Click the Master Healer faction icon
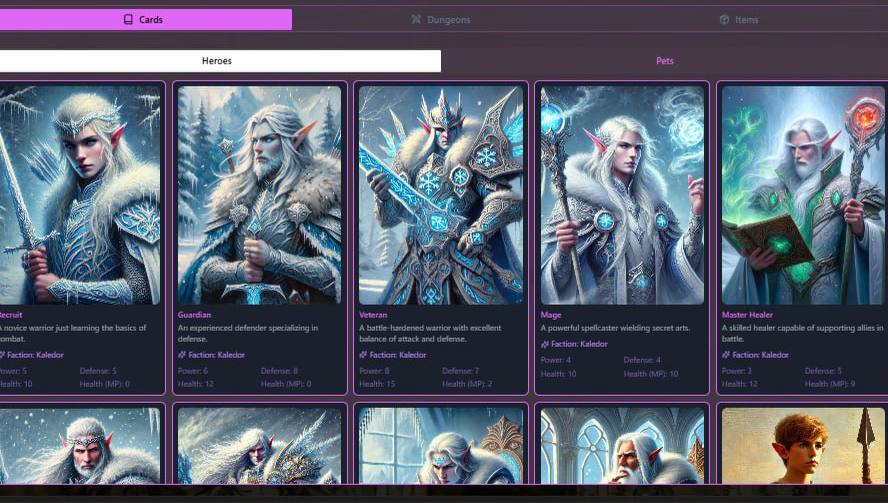Image resolution: width=888 pixels, height=503 pixels. [726, 355]
